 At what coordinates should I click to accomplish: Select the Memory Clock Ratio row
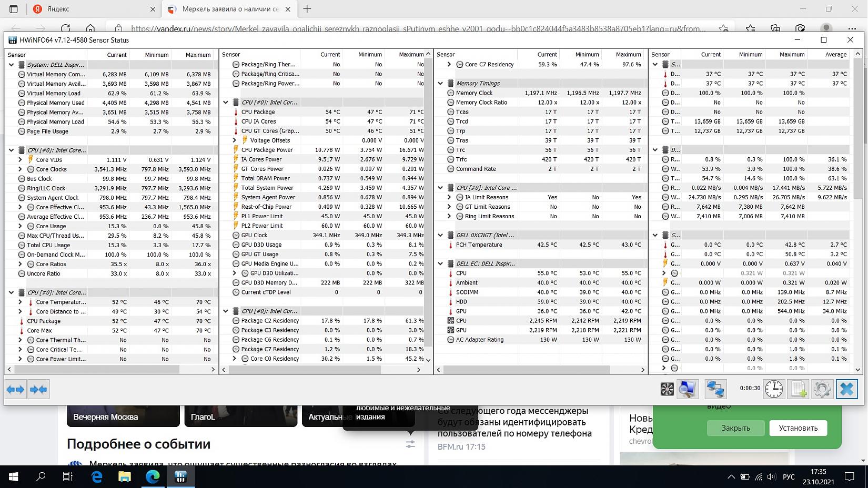(x=540, y=103)
